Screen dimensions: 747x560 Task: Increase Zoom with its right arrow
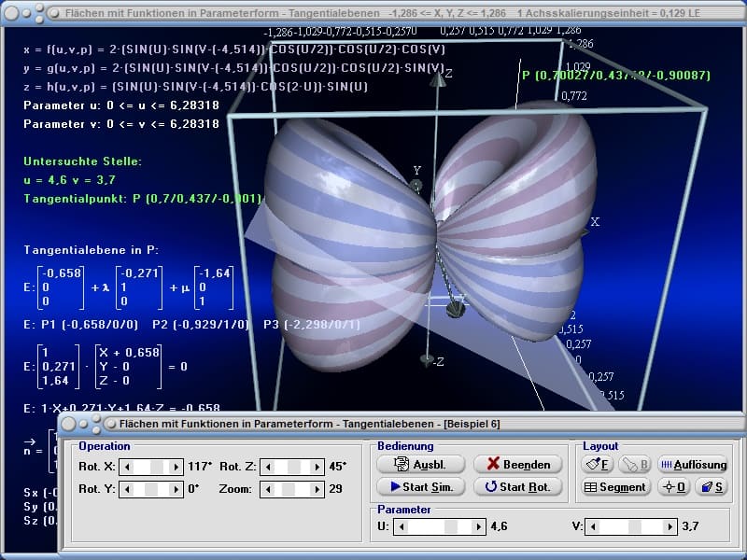pyautogui.click(x=317, y=489)
